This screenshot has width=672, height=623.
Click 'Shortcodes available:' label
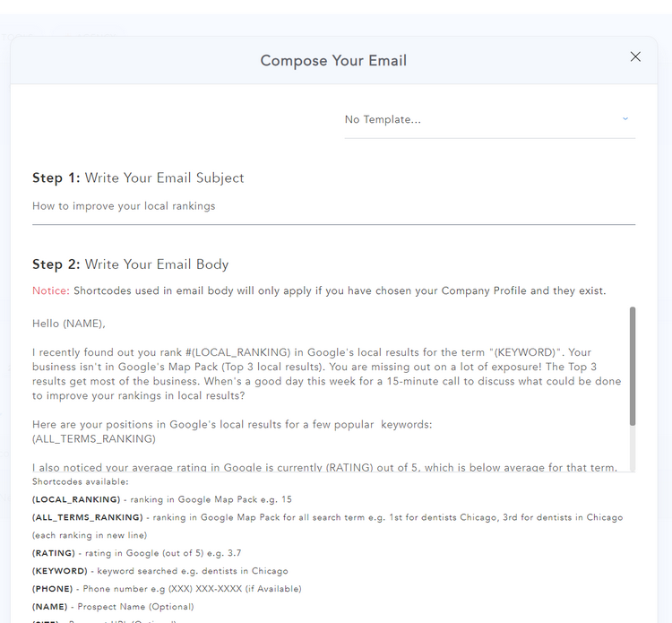tap(80, 482)
